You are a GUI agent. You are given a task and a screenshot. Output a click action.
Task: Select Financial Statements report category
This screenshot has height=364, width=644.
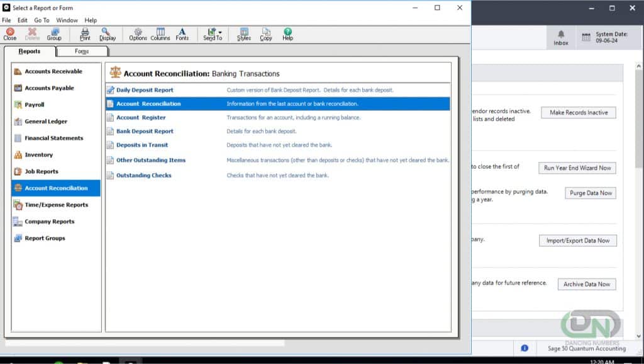click(x=56, y=138)
